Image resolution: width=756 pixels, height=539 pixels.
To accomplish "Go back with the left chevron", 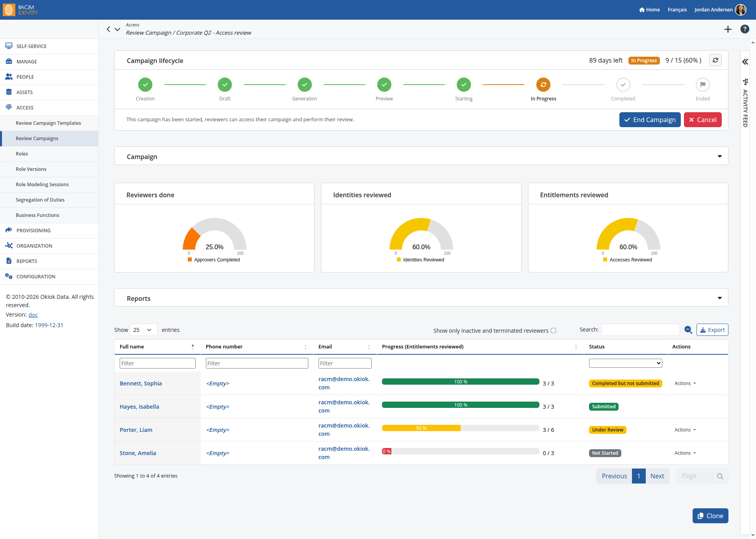I will 108,29.
